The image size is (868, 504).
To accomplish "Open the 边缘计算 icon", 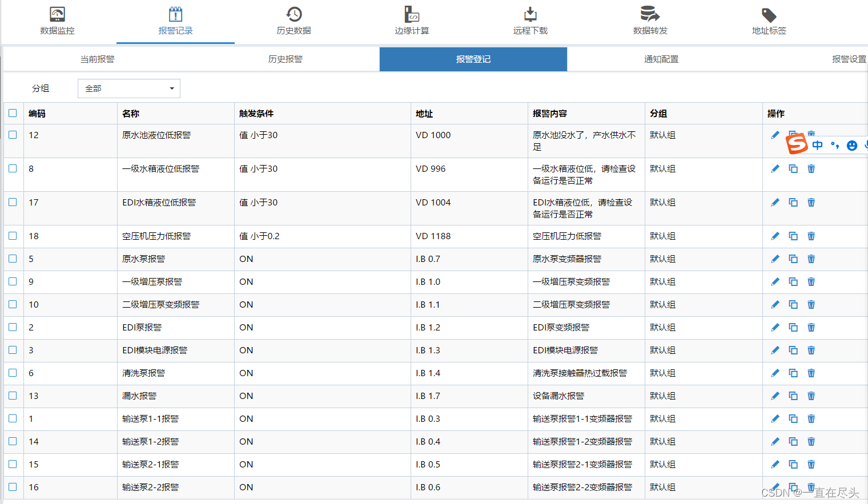I will tap(412, 14).
